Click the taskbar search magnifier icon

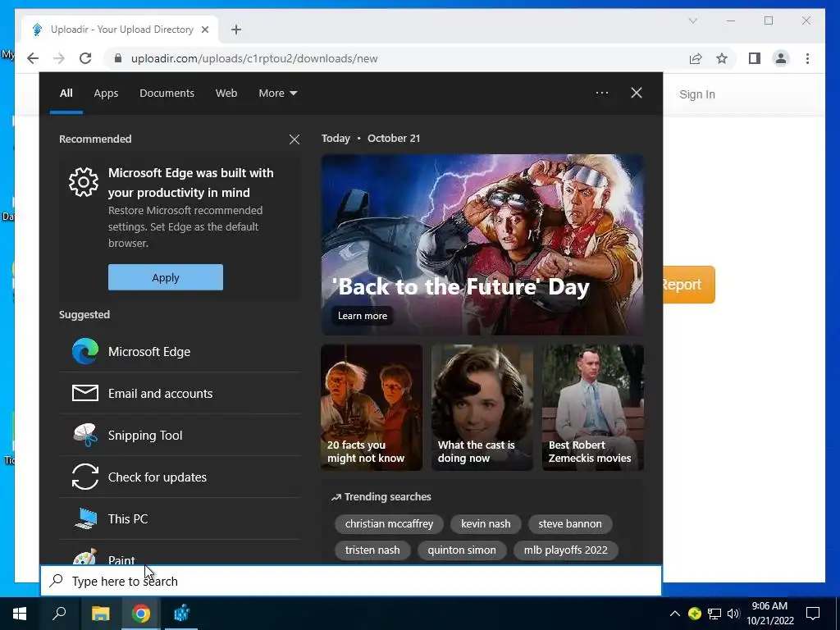[x=59, y=614]
